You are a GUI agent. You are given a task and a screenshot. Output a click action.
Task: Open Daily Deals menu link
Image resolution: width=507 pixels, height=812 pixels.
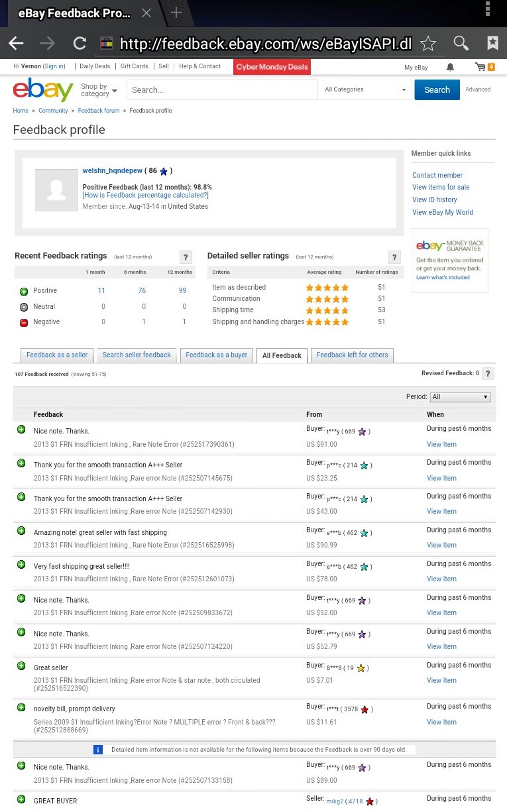click(95, 66)
